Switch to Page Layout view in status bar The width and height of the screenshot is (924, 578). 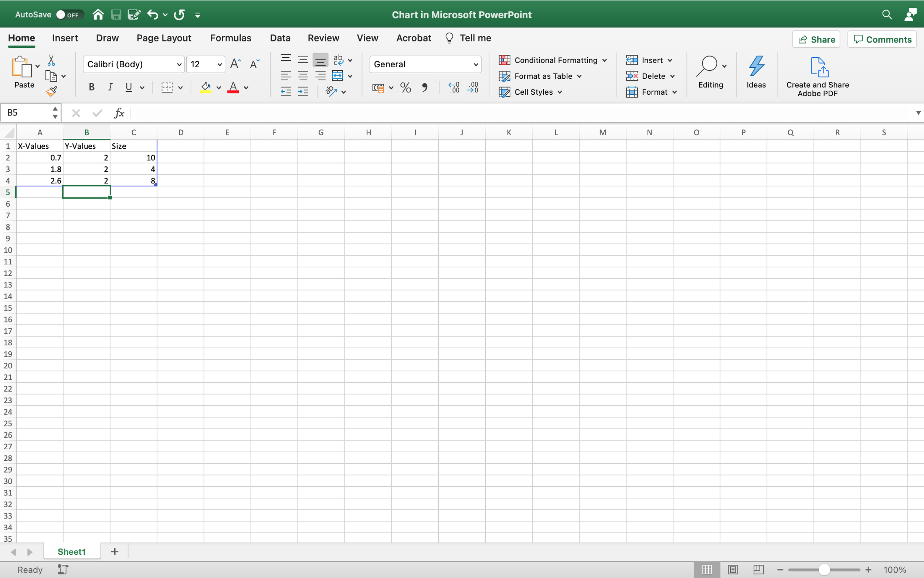733,569
